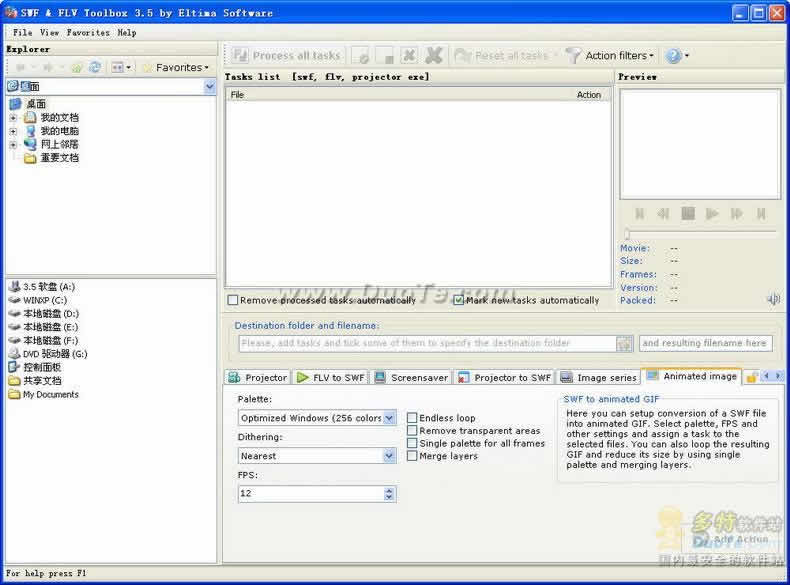Click the mark tasks icon after Process all tasks
The width and height of the screenshot is (790, 585).
coord(361,55)
